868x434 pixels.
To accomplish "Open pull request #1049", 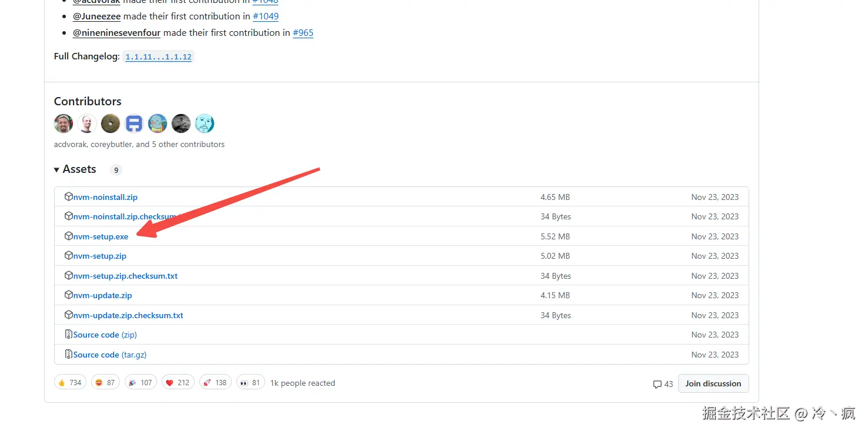I will point(266,16).
